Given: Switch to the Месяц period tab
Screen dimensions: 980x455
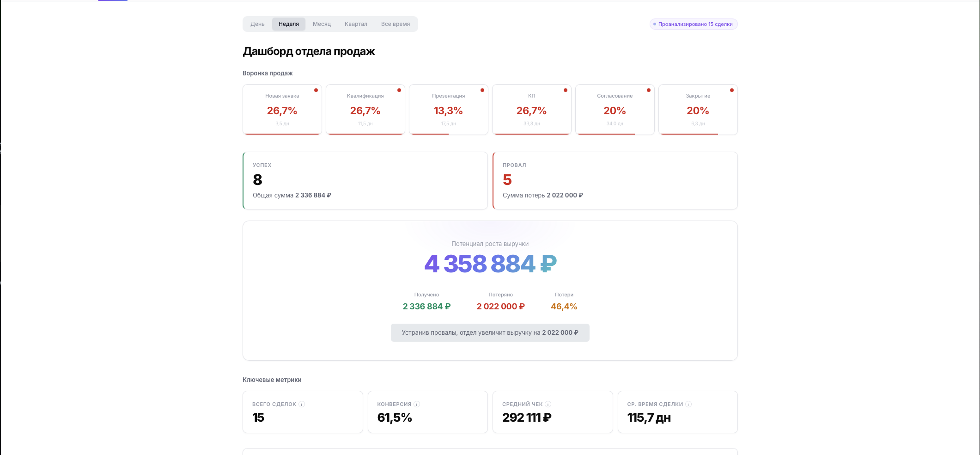Looking at the screenshot, I should point(322,24).
